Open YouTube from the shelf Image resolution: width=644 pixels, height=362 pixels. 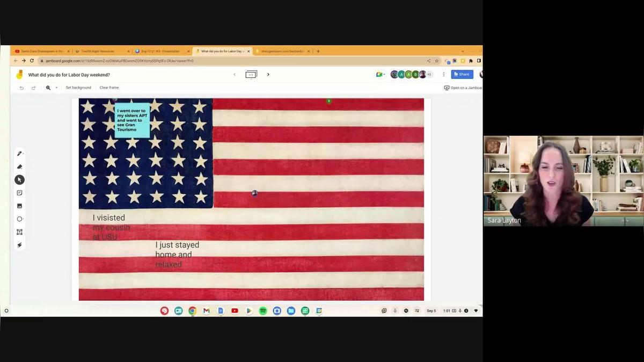pyautogui.click(x=235, y=310)
